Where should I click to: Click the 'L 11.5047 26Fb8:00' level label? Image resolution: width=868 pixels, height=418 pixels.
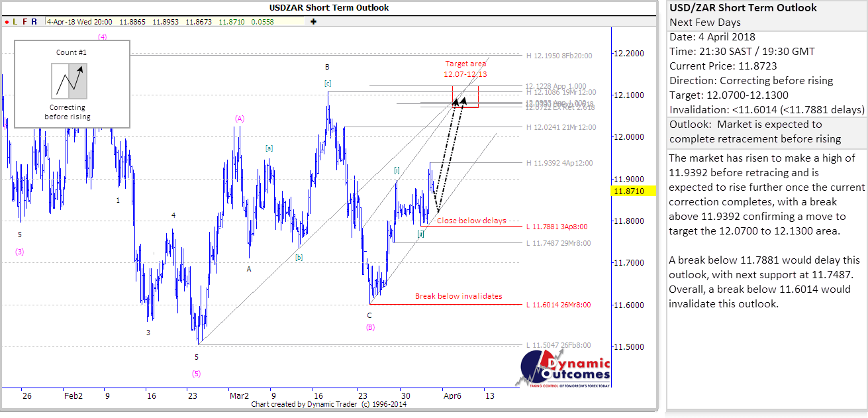pos(559,345)
